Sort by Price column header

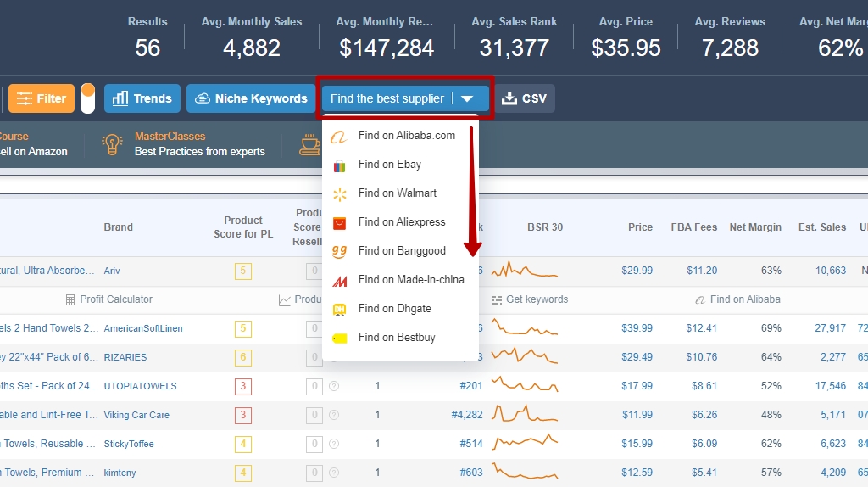[641, 227]
